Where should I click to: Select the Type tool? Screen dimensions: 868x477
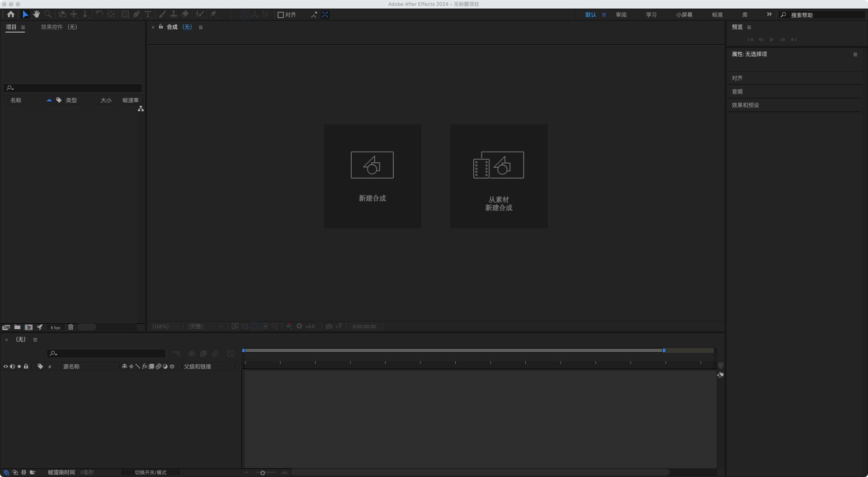coord(147,14)
